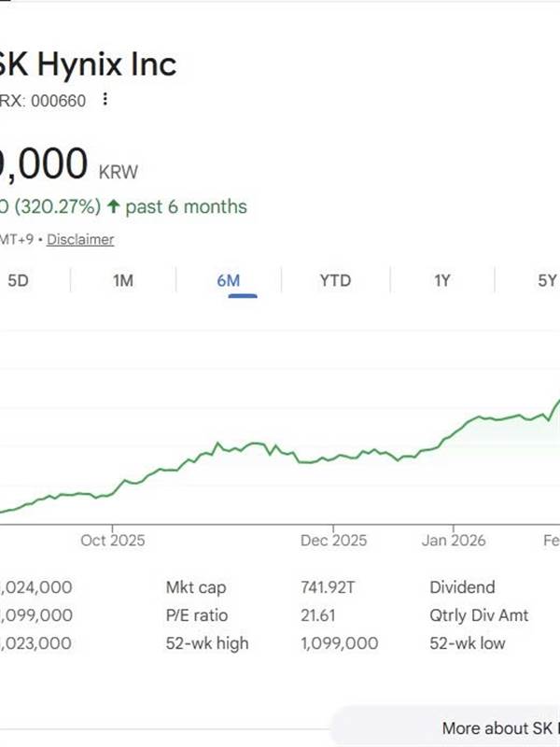
Task: Click the P/E ratio label
Action: coord(196,615)
